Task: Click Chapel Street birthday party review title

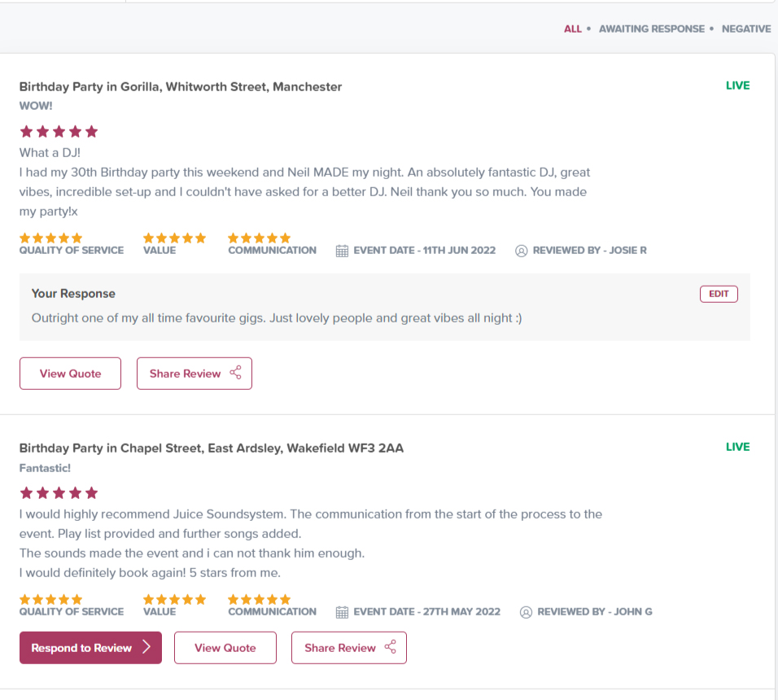Action: tap(212, 448)
